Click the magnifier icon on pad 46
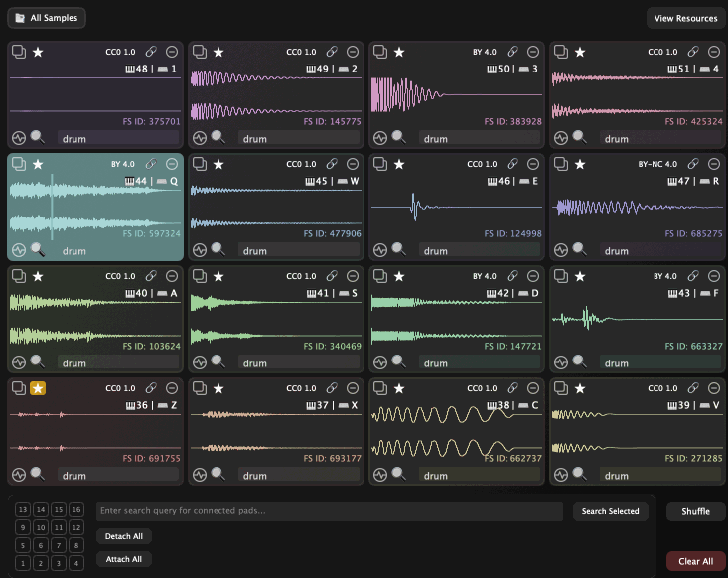 coord(398,250)
